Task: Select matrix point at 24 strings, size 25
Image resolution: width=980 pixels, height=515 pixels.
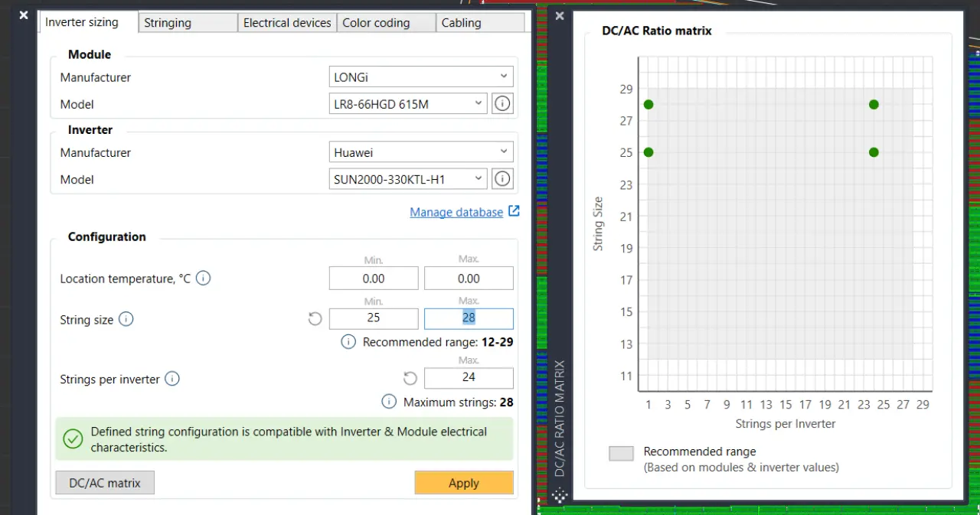Action: coord(874,152)
